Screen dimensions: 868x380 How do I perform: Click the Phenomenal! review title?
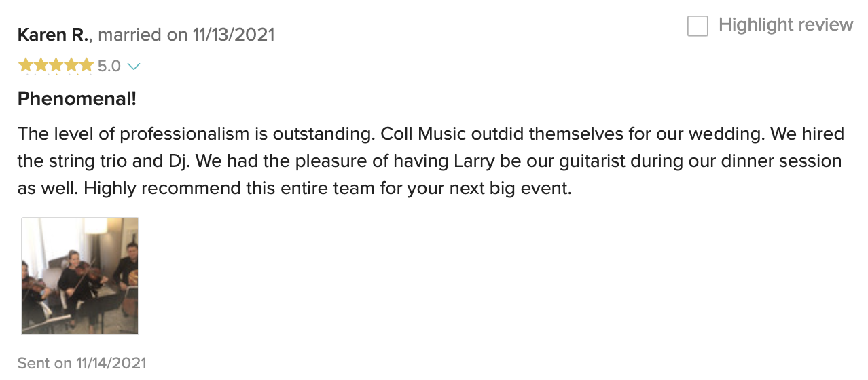click(x=77, y=99)
